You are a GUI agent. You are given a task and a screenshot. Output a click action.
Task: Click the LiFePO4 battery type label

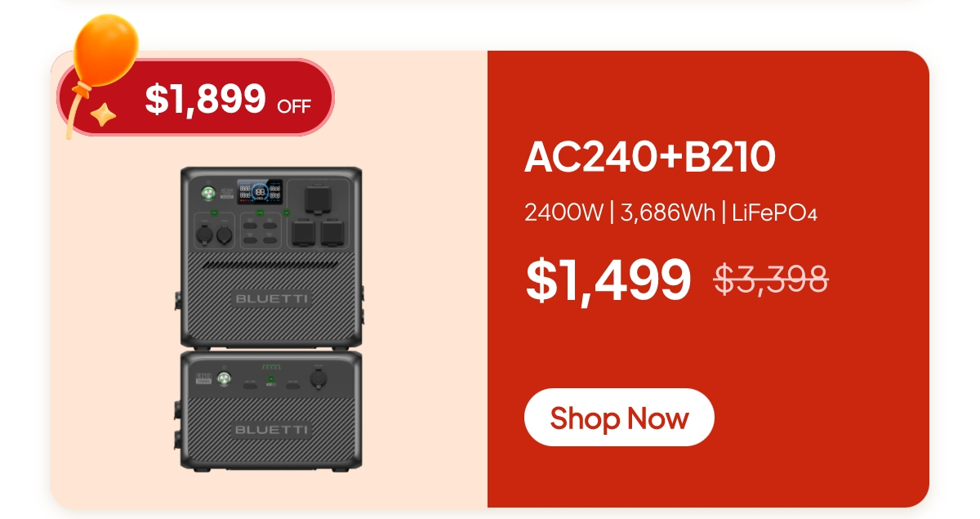point(775,213)
